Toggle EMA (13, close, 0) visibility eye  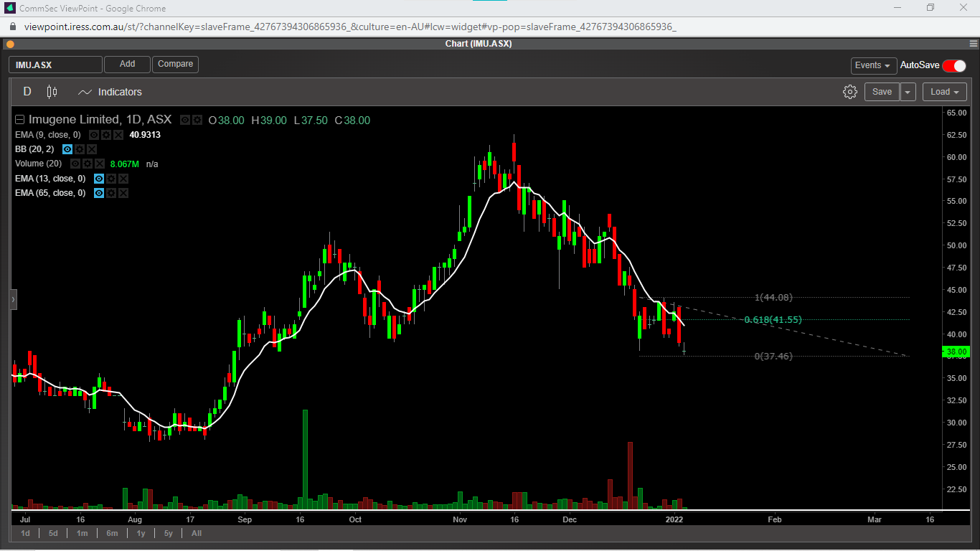click(x=99, y=179)
